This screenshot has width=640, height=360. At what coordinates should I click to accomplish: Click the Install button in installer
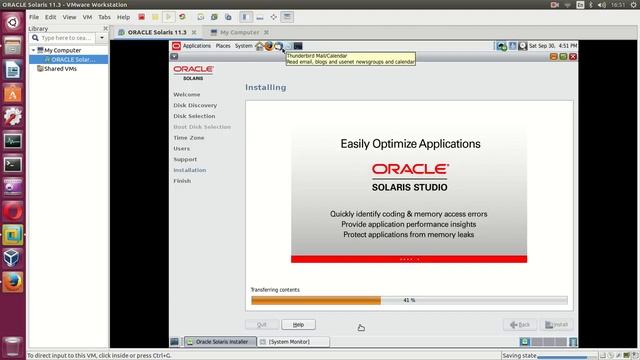[557, 324]
